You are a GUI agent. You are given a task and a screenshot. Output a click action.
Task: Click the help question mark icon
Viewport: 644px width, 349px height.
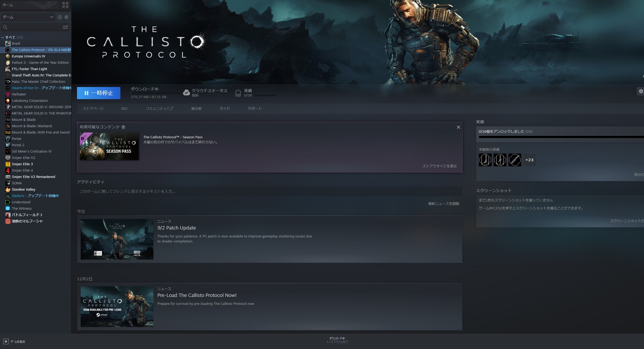point(123,127)
